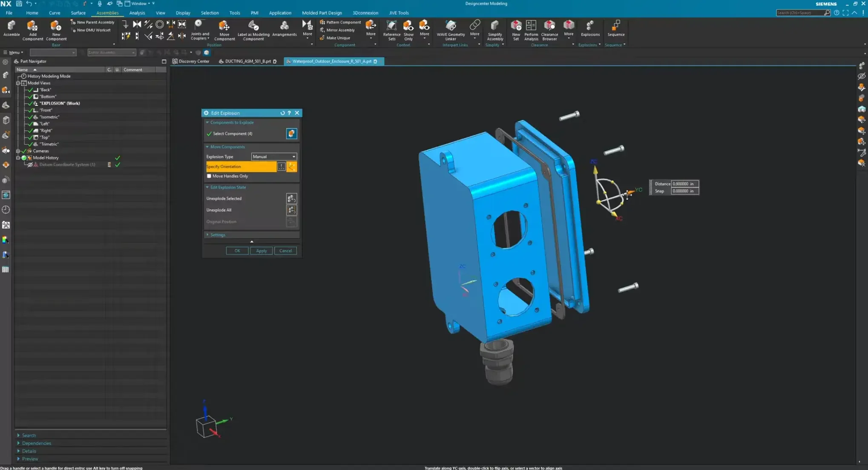Collapse the Model Views tree node

coord(18,83)
